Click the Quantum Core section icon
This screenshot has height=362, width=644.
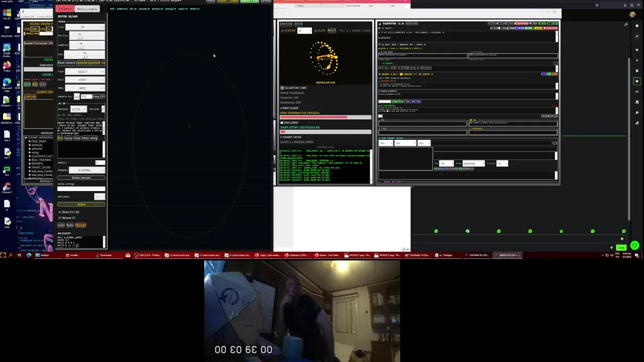coord(282,87)
